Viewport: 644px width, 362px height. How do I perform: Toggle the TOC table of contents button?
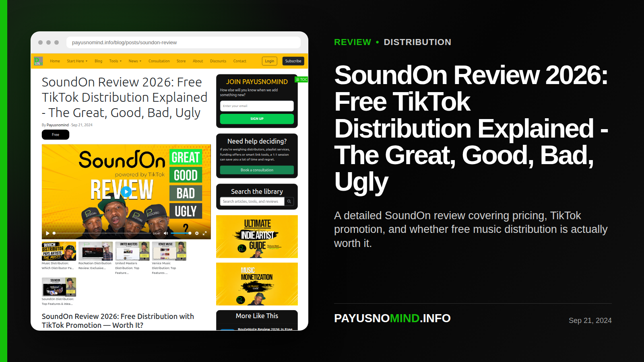coord(301,80)
